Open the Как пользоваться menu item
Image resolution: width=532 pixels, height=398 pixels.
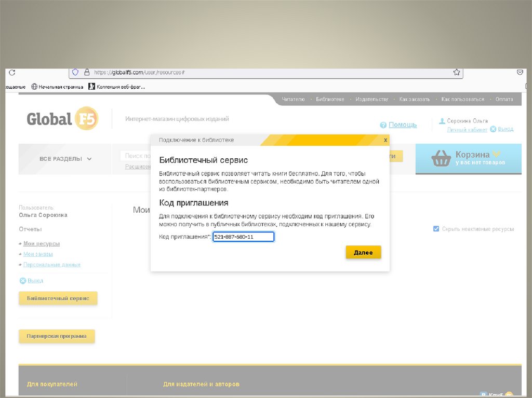(x=463, y=99)
